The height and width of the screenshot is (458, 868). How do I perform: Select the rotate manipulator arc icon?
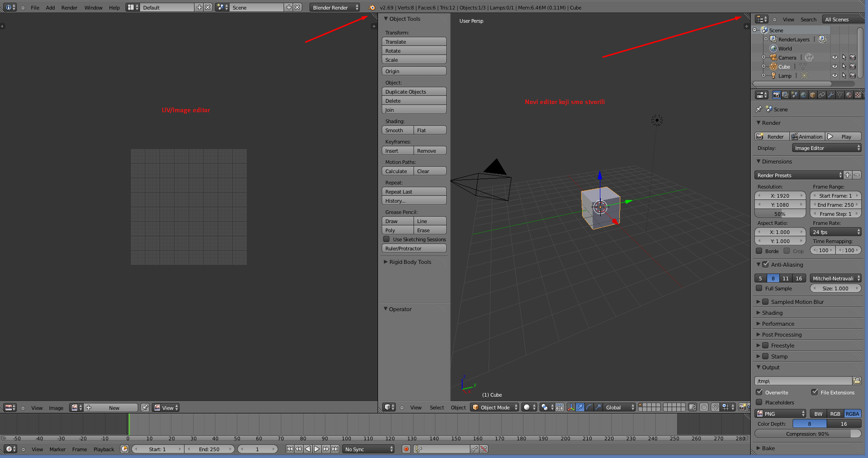[589, 407]
